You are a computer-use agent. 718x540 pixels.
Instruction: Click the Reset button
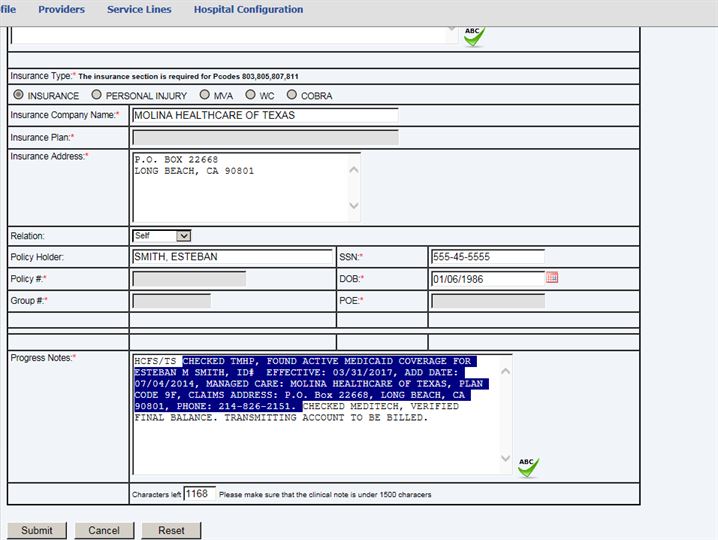[x=171, y=530]
